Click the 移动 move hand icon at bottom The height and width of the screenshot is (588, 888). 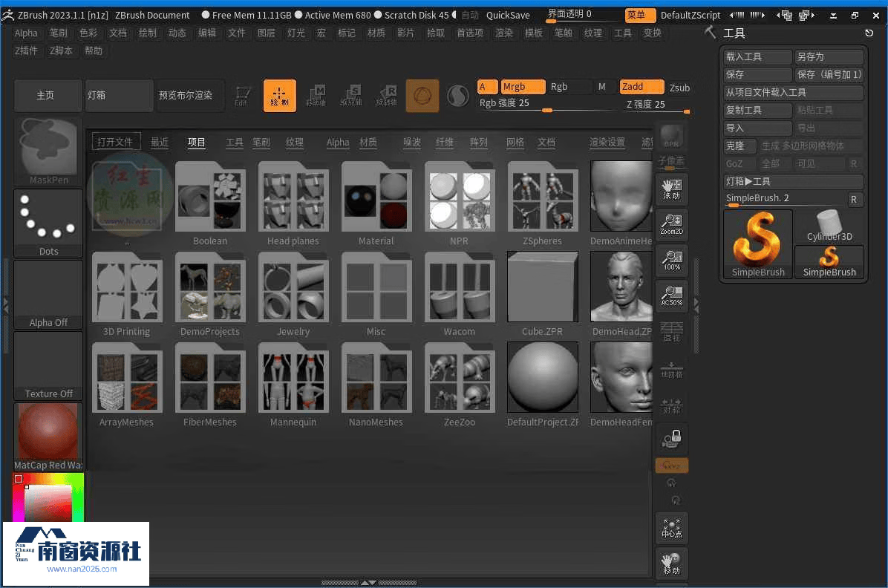(672, 563)
